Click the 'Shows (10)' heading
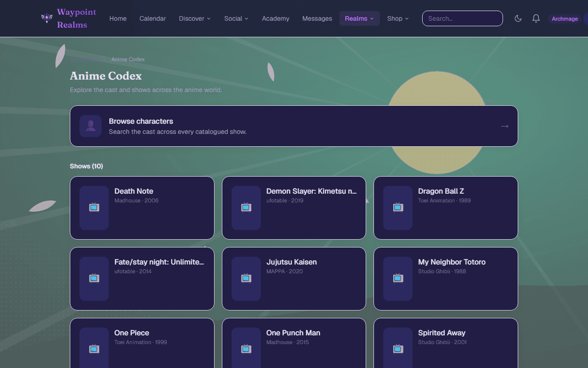Image resolution: width=588 pixels, height=368 pixels. click(x=86, y=166)
